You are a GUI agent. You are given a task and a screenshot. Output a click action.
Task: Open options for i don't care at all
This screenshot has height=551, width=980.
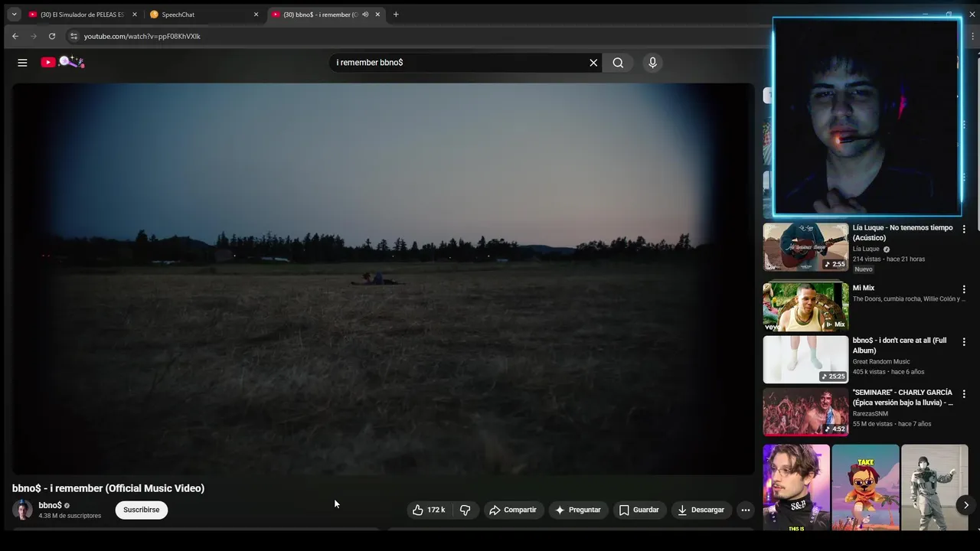964,341
